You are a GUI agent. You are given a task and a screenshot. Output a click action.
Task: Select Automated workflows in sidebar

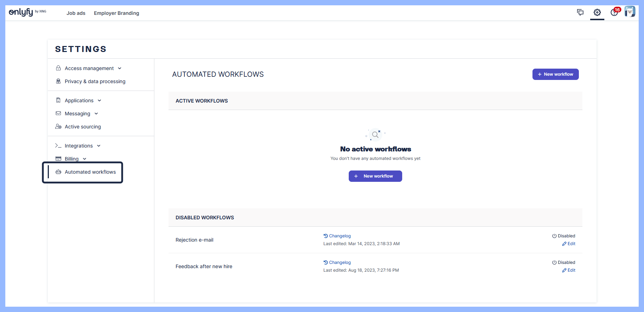click(x=90, y=172)
